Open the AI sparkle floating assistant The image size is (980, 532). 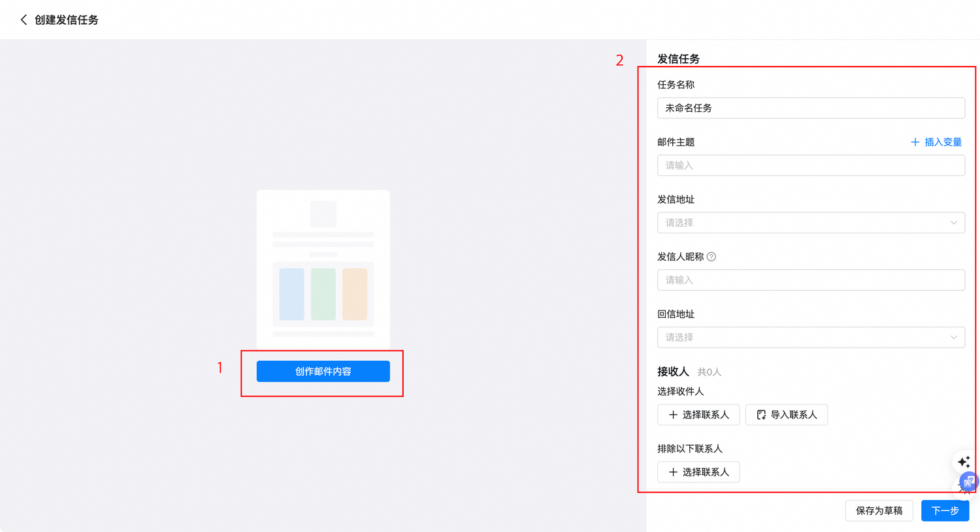pos(964,462)
